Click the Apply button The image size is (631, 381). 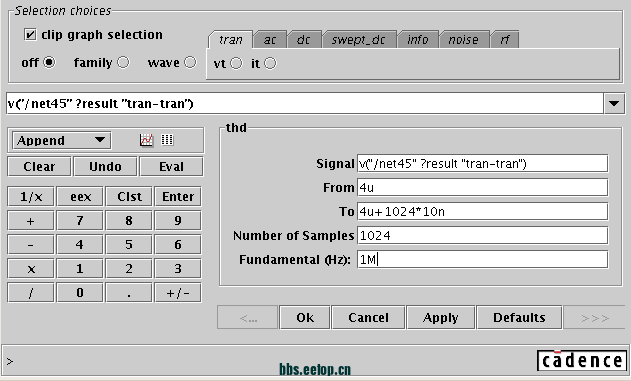click(x=441, y=317)
